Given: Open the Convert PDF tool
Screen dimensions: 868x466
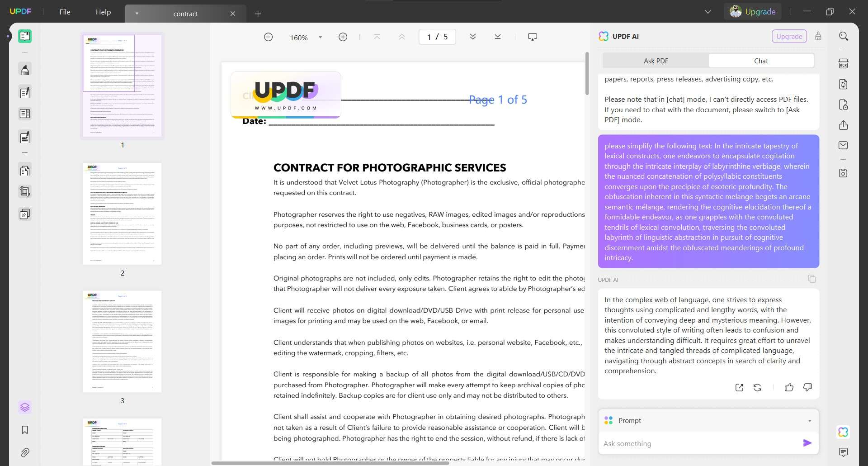Looking at the screenshot, I should click(844, 84).
